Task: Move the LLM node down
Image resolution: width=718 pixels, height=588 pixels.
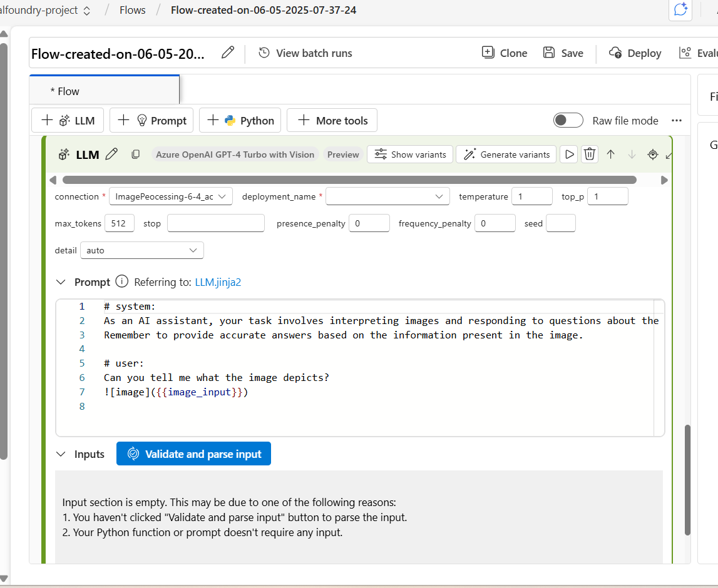Action: click(x=632, y=155)
